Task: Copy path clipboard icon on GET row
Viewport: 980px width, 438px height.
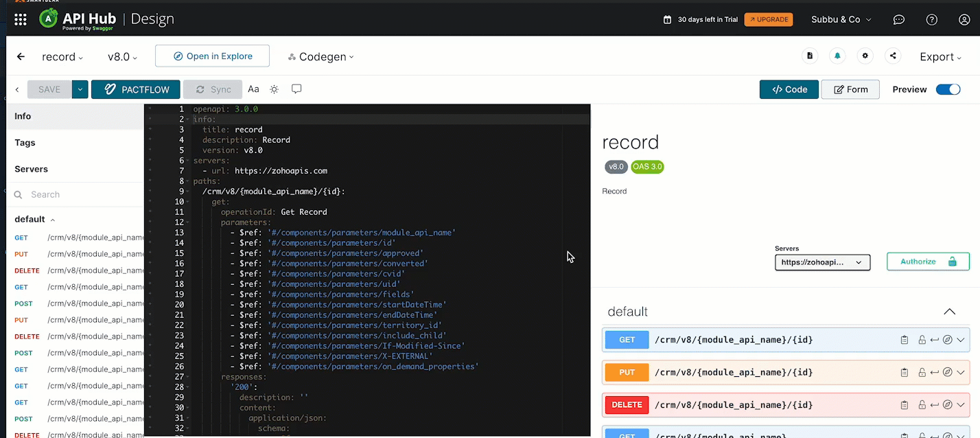Action: click(905, 340)
